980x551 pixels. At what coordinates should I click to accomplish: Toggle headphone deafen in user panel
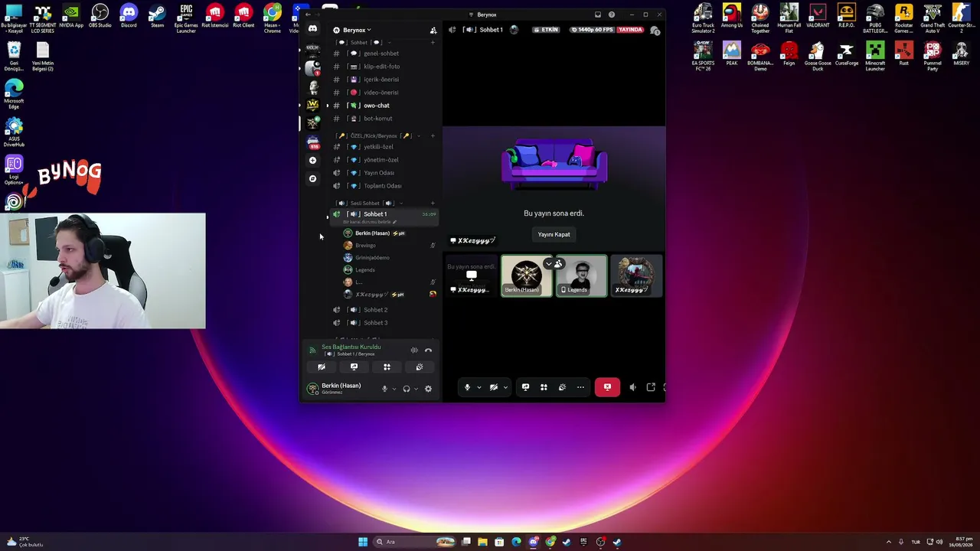pyautogui.click(x=407, y=389)
